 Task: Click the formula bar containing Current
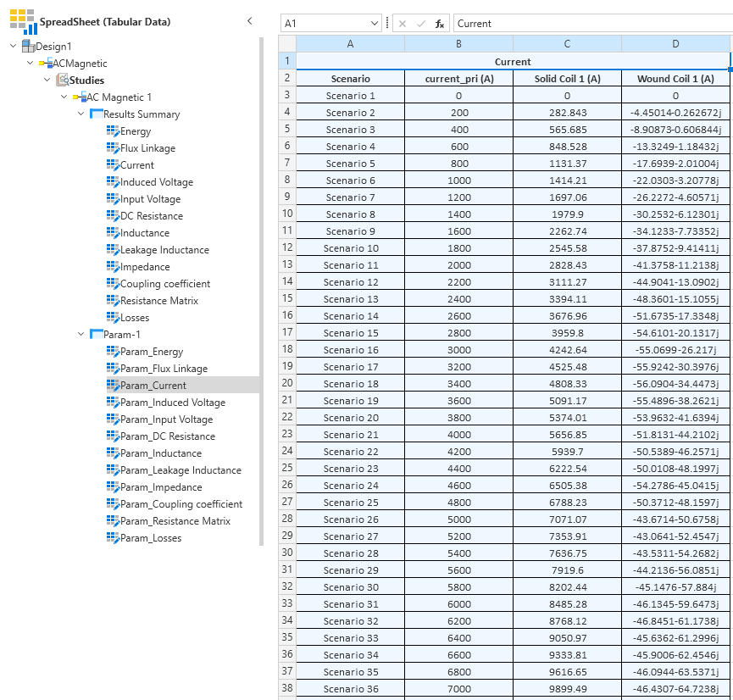pos(593,24)
